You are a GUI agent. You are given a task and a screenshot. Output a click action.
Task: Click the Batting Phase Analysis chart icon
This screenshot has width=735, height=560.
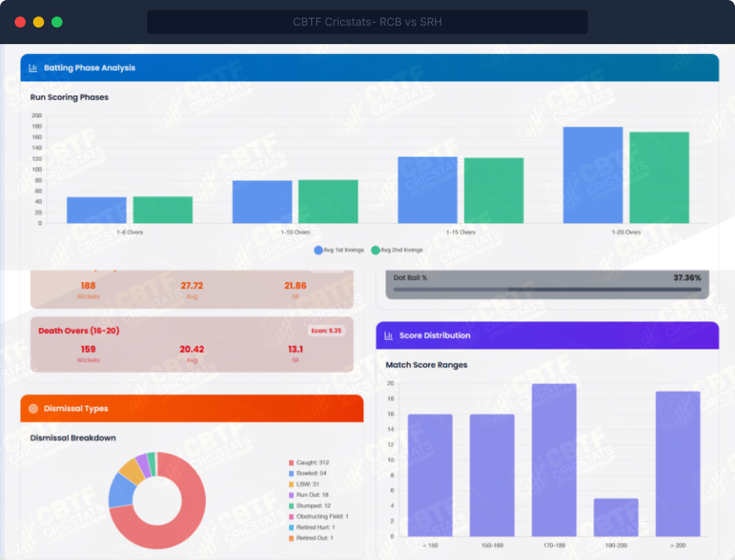33,68
